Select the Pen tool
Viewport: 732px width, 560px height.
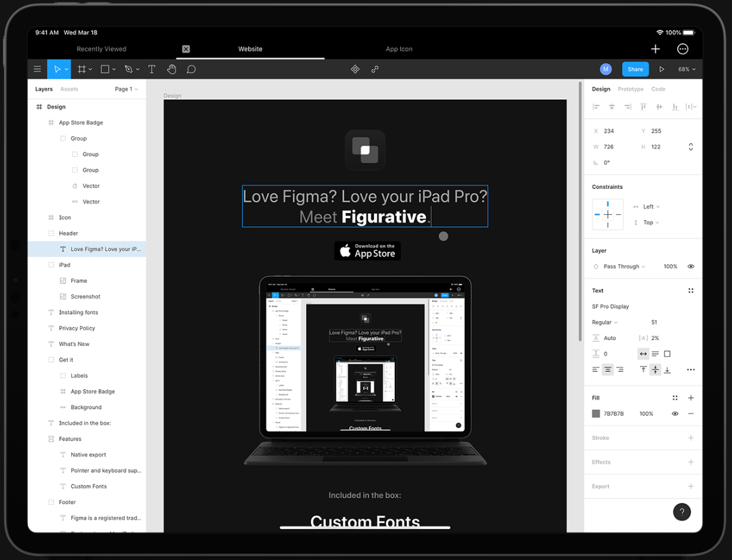129,69
